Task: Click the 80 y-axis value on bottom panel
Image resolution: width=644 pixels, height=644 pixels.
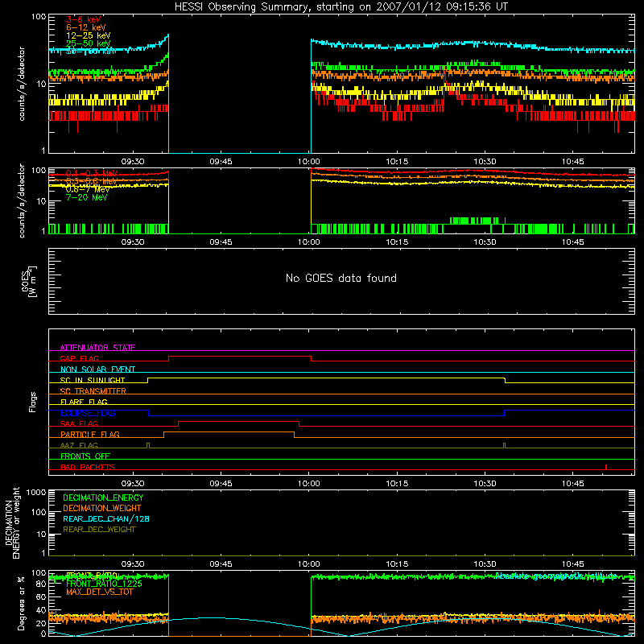Action: click(x=41, y=584)
